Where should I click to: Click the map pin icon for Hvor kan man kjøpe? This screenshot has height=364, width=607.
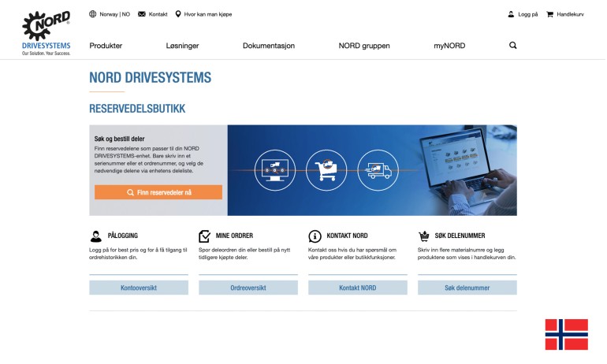(178, 14)
